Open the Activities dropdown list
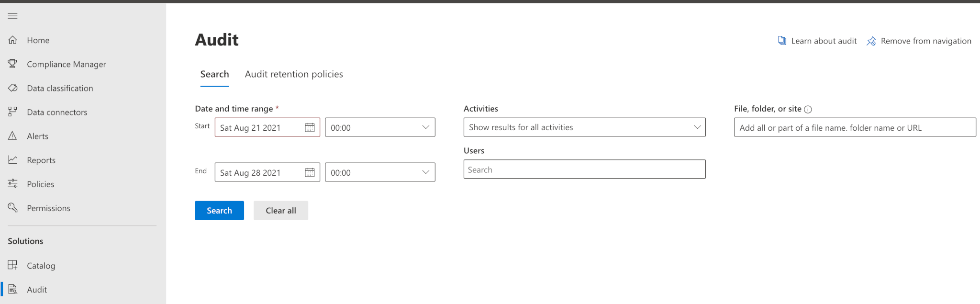This screenshot has height=304, width=980. (584, 127)
